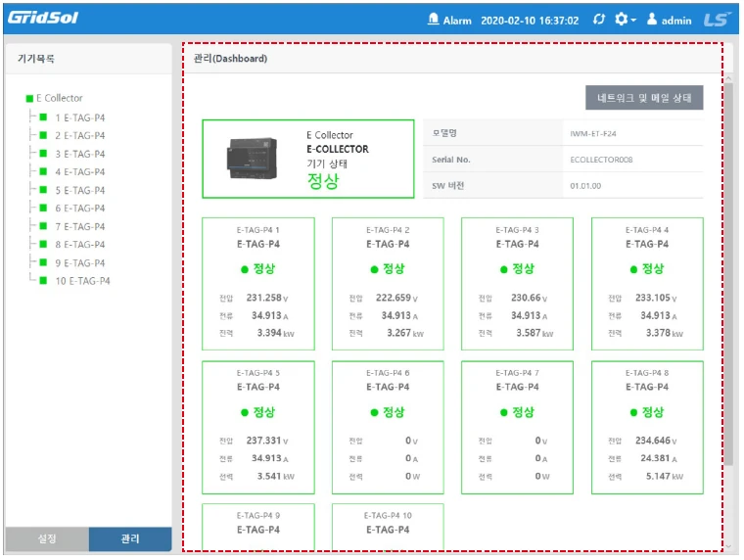Image resolution: width=744 pixels, height=560 pixels.
Task: Open the E-TAG-P4 6 card
Action: pyautogui.click(x=388, y=427)
